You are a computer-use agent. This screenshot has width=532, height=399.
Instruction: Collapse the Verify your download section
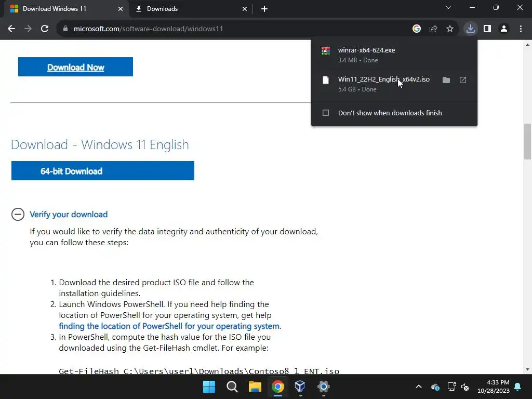click(x=18, y=215)
